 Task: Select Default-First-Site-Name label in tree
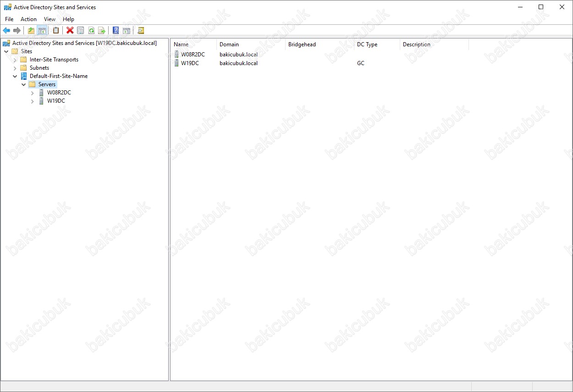(x=59, y=76)
